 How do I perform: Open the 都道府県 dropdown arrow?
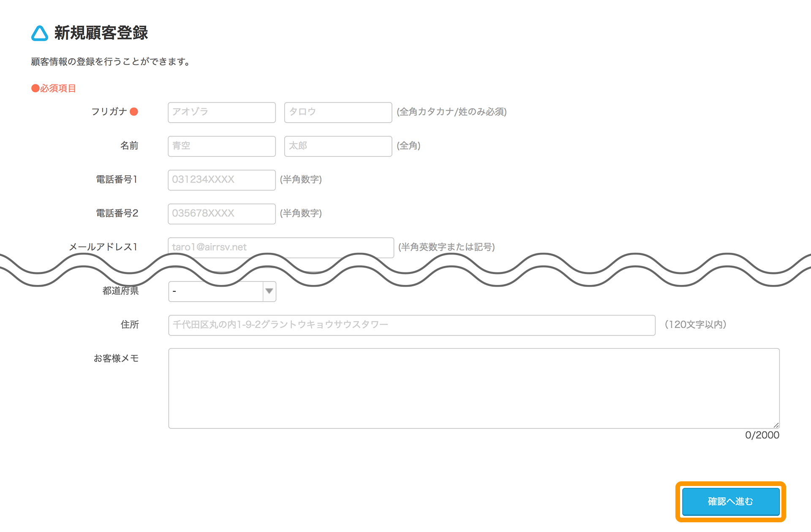(269, 291)
